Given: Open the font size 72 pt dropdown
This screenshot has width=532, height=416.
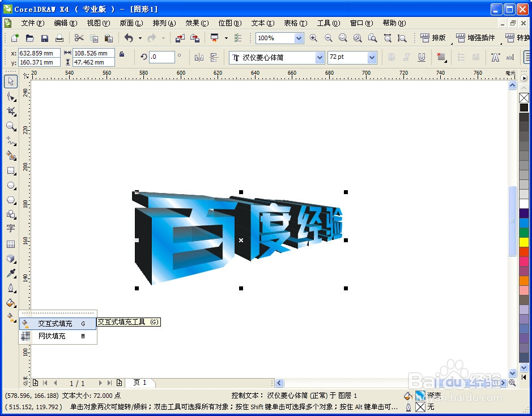Looking at the screenshot, I should (372, 58).
